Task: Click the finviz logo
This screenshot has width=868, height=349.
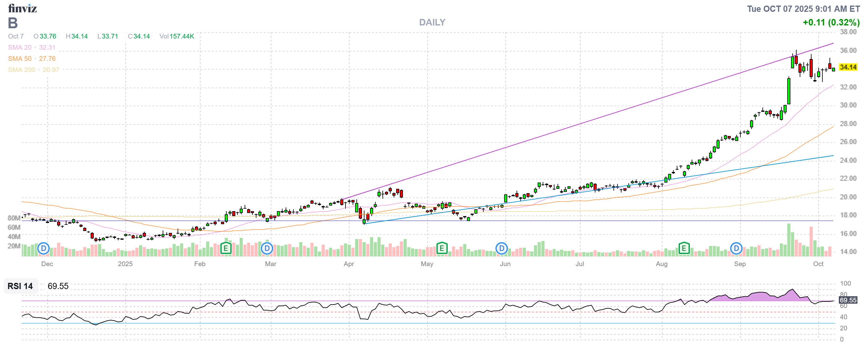Action: coord(22,8)
